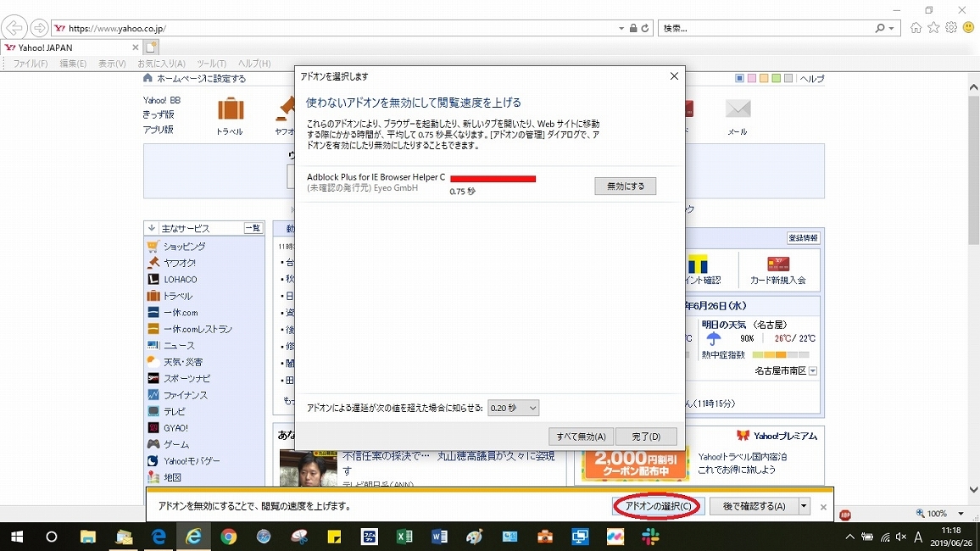Open the 編集(E) menu
The width and height of the screenshot is (980, 551).
point(73,64)
